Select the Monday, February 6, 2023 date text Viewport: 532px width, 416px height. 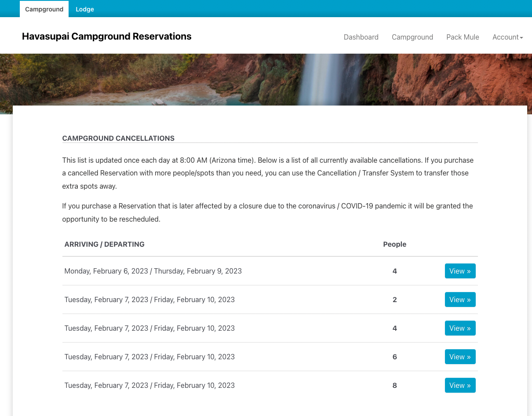tap(106, 271)
